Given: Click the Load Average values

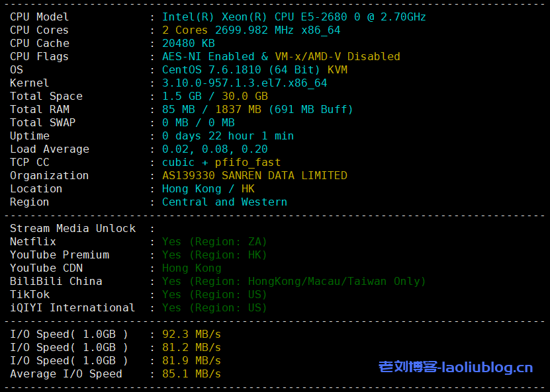Looking at the screenshot, I should click(214, 149).
